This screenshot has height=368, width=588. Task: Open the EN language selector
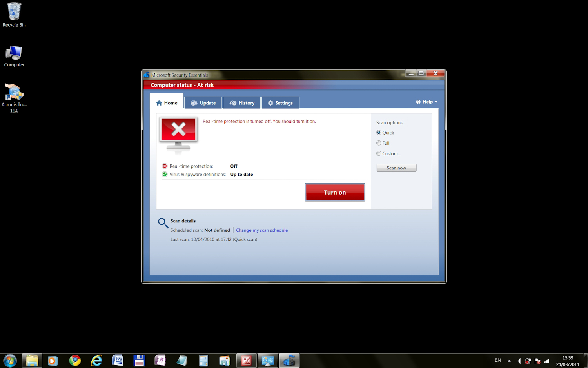[498, 361]
